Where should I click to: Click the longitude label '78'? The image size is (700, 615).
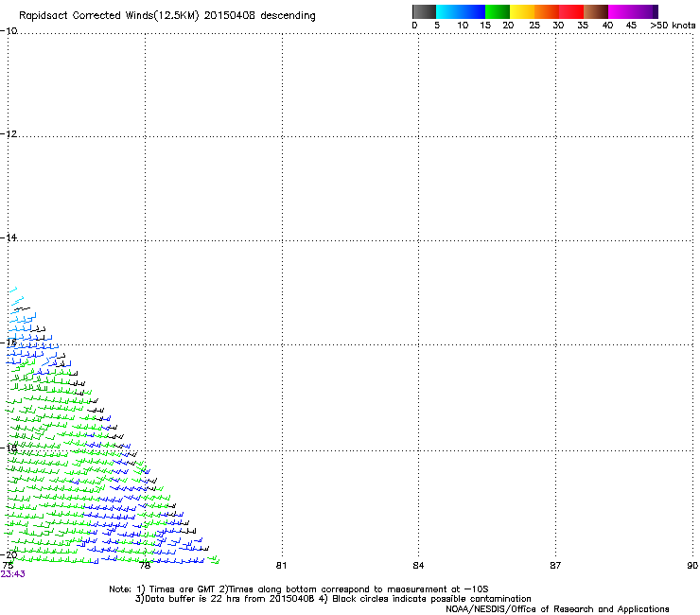click(145, 566)
